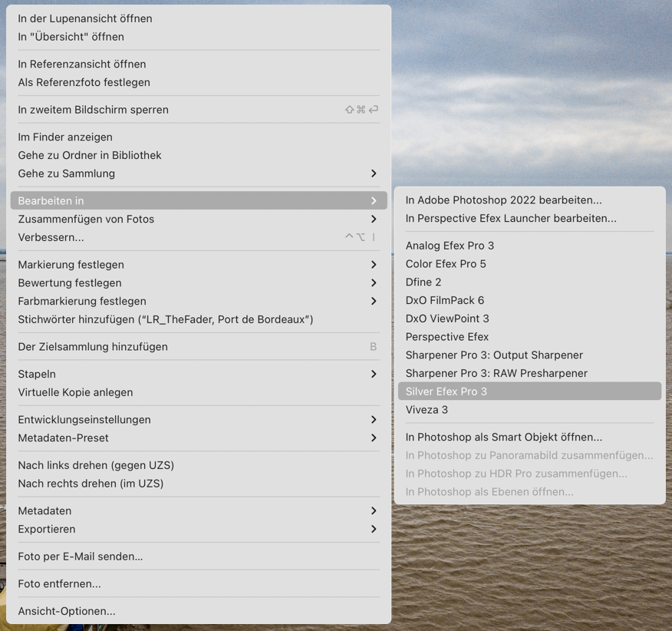Select Nach links drehen (gegen UZS)
Screen dimensions: 672x631
pos(199,465)
